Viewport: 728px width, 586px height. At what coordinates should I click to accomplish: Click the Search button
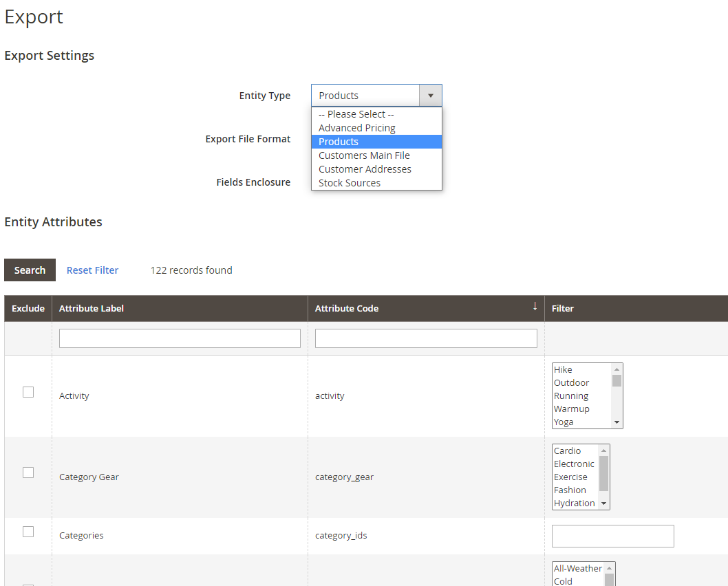pos(30,270)
